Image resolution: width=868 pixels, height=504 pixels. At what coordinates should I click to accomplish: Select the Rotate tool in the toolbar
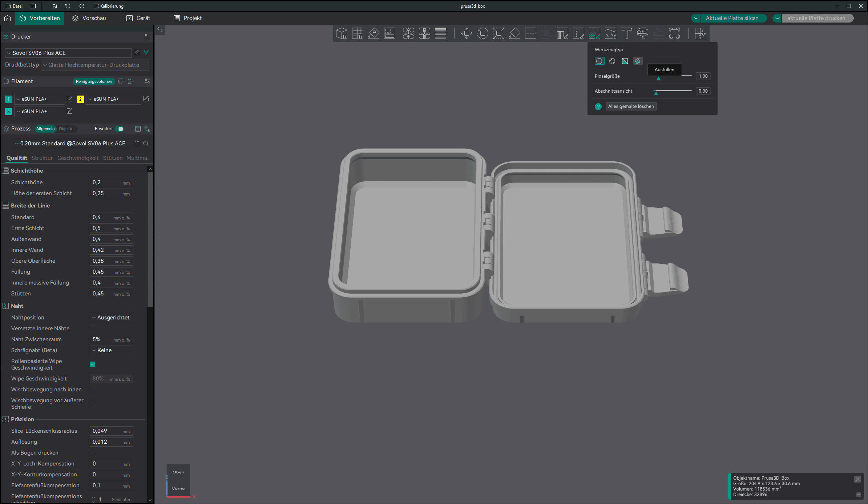coord(483,33)
